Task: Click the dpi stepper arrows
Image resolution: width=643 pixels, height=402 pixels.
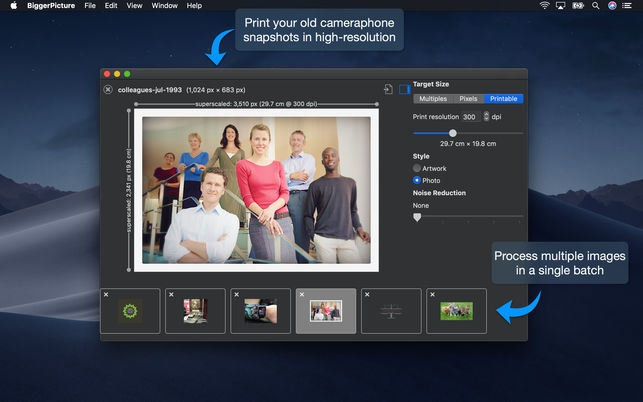Action: pyautogui.click(x=486, y=116)
